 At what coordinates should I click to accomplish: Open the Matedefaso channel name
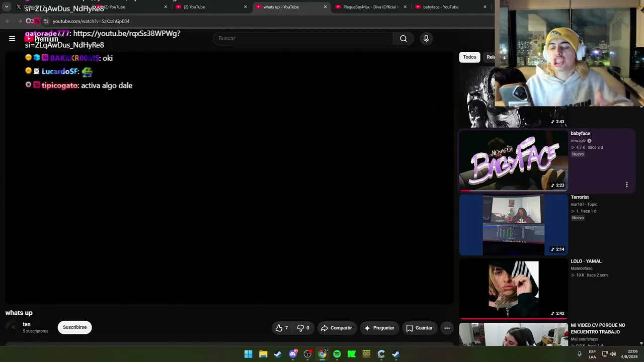tap(581, 268)
